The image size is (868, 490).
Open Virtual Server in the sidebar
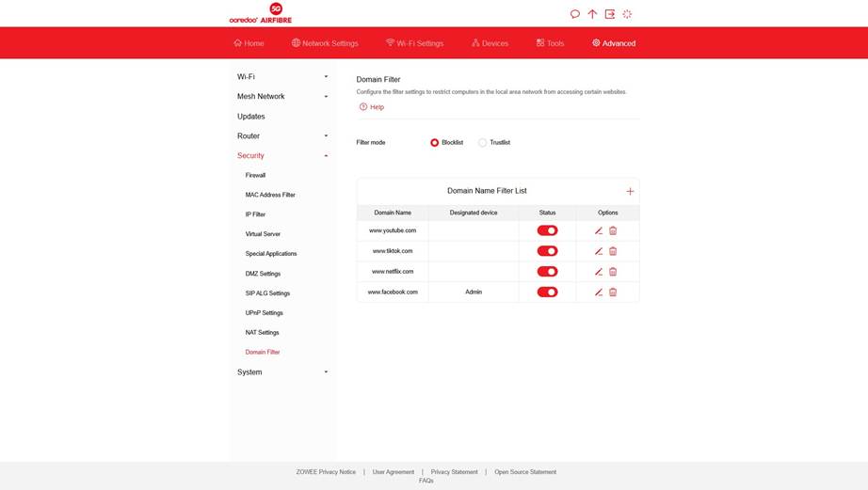click(263, 234)
